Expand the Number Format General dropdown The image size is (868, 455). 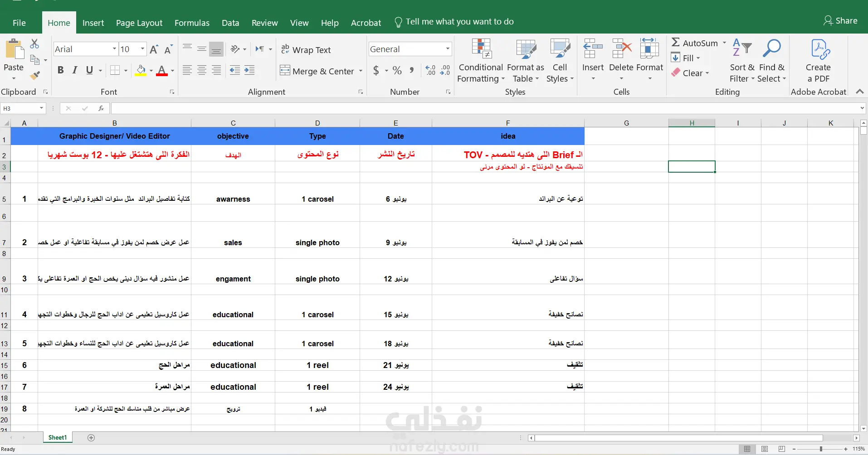(x=448, y=49)
